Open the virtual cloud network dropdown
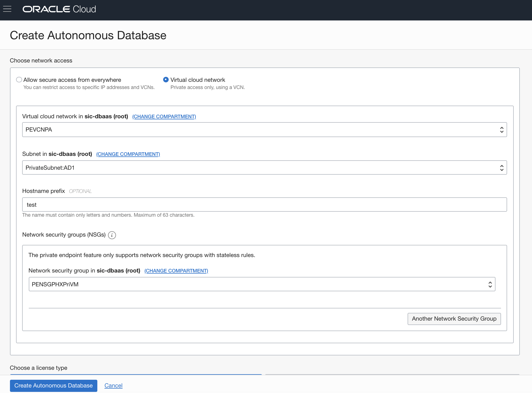 (x=264, y=129)
